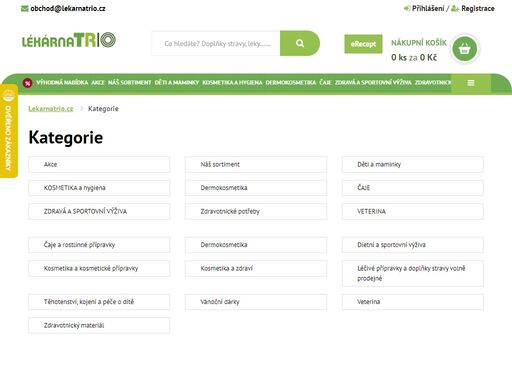Open Čaje in the navigation bar
Screen dimensions: 512x384
click(325, 82)
